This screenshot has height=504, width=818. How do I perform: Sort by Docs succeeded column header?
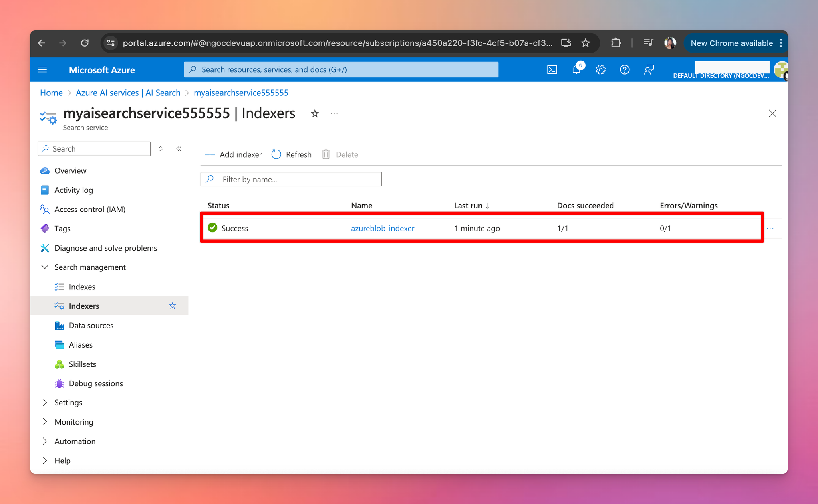pos(585,206)
